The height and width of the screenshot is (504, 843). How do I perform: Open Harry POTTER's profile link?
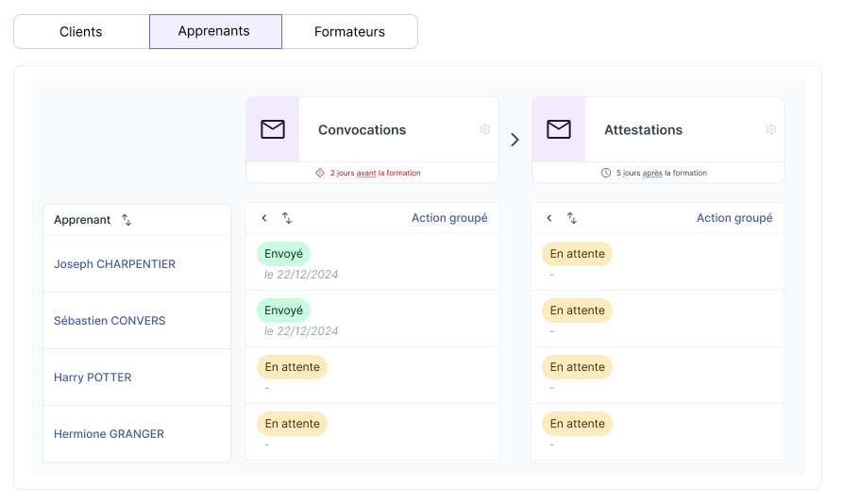coord(93,378)
